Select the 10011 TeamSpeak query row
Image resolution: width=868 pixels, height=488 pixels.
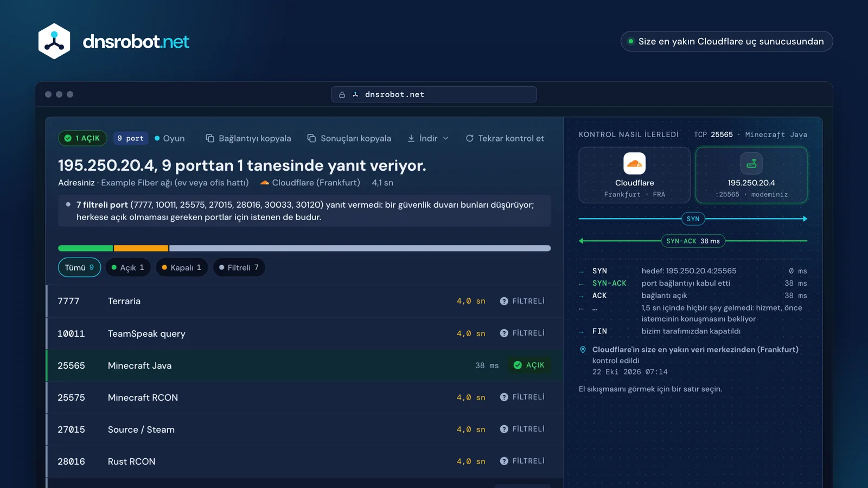tap(304, 333)
